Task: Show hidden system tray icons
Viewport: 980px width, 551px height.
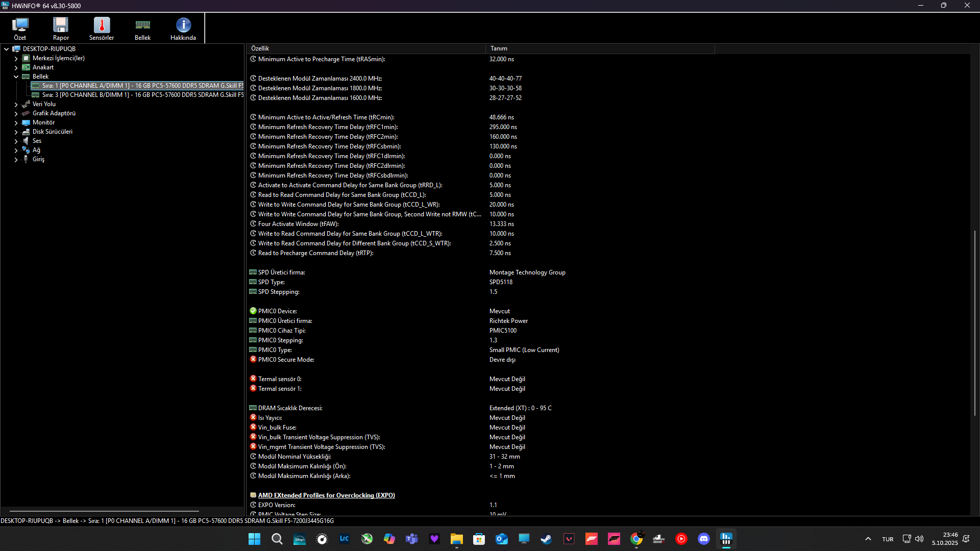Action: pos(868,539)
